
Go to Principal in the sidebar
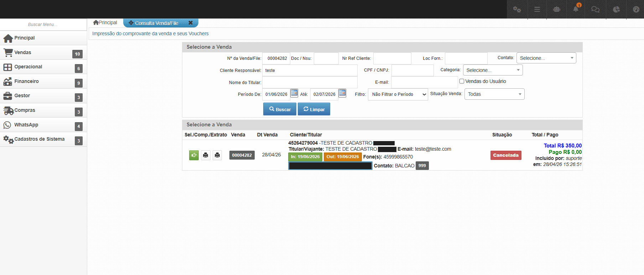43,38
